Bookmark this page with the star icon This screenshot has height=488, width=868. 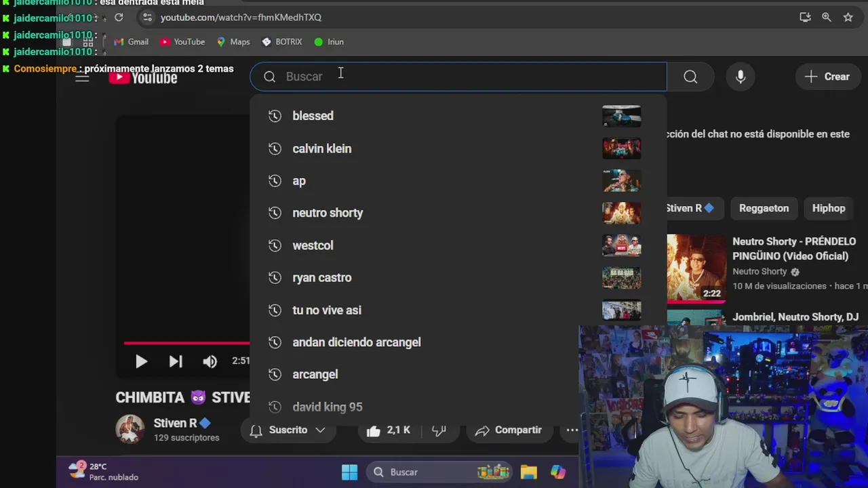[848, 18]
